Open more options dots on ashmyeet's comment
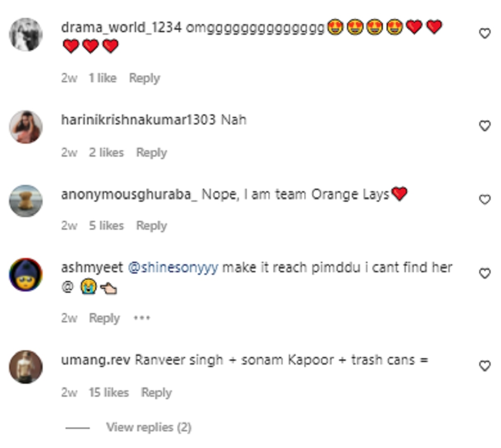Image resolution: width=501 pixels, height=448 pixels. click(x=142, y=318)
